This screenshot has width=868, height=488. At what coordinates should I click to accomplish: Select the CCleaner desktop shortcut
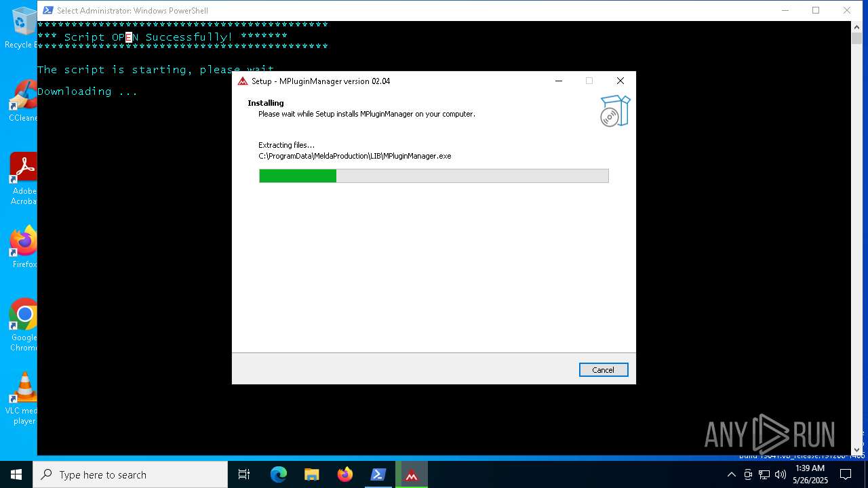click(x=22, y=101)
